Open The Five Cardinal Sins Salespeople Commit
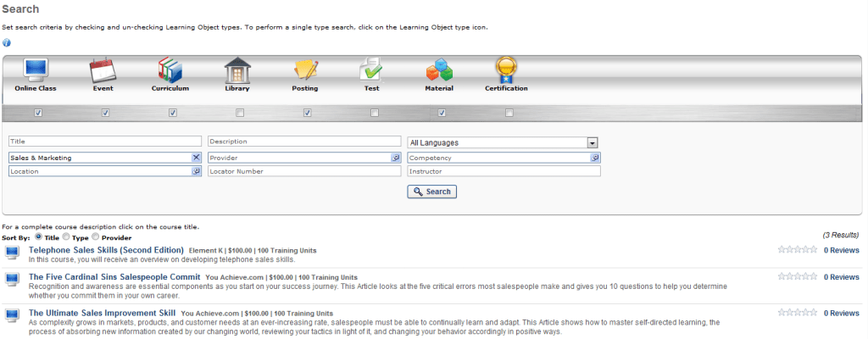Screen dimensions: 868x339 pyautogui.click(x=114, y=276)
